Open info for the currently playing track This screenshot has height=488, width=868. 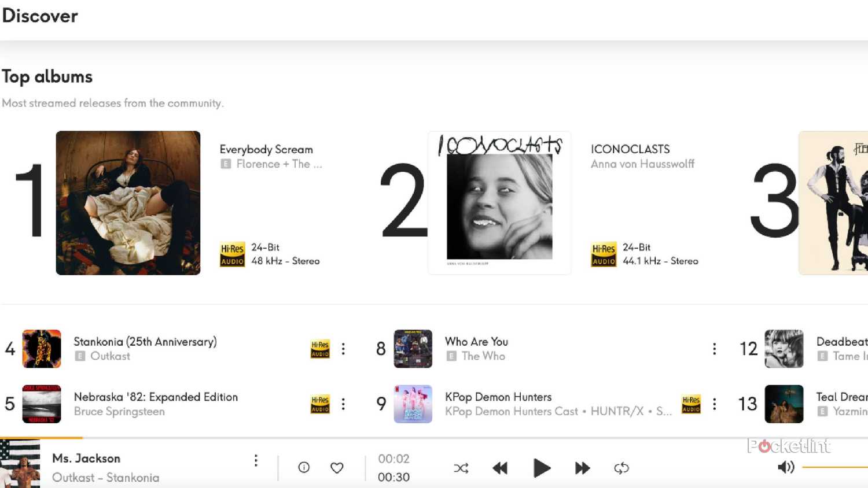303,467
